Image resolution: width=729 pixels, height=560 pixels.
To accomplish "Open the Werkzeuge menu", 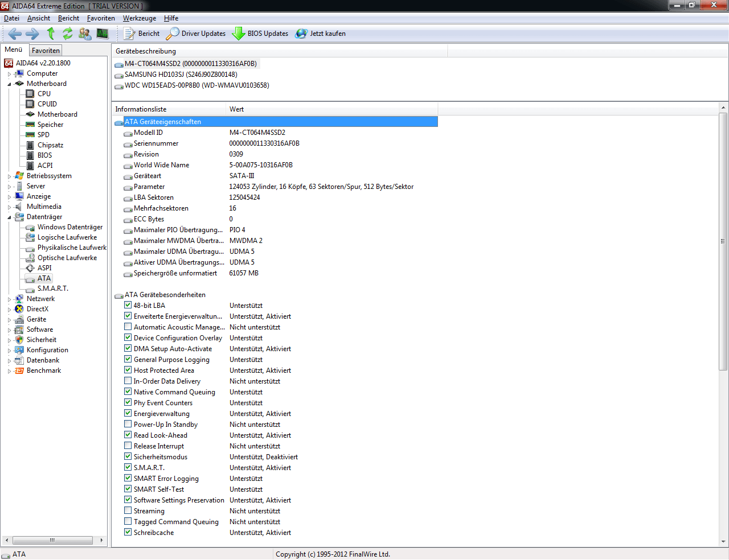I will tap(140, 18).
